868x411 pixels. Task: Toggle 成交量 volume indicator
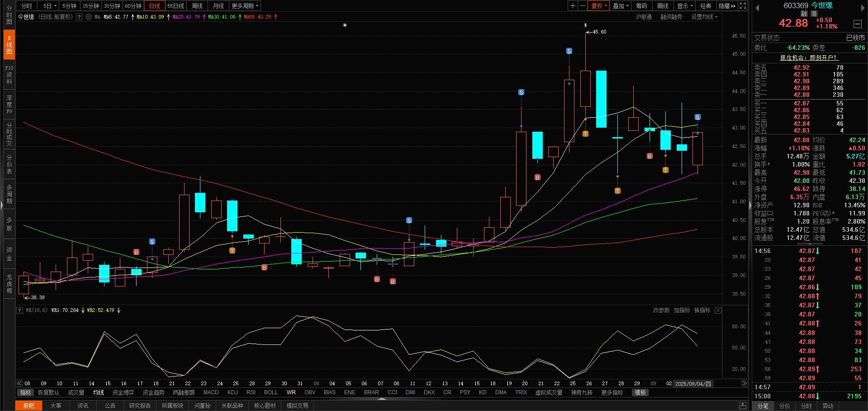76,392
